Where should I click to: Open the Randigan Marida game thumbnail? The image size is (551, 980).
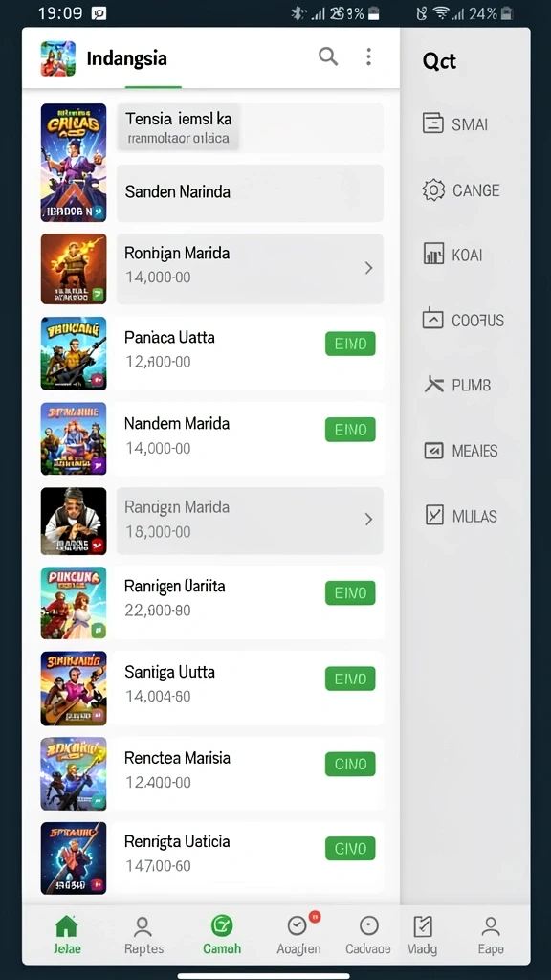pyautogui.click(x=74, y=522)
